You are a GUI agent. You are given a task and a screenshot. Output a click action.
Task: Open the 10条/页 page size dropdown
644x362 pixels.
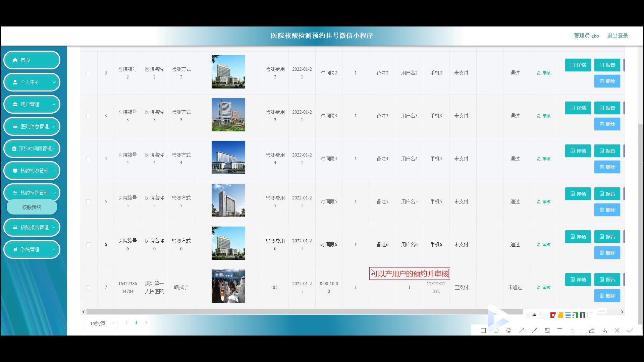point(101,323)
